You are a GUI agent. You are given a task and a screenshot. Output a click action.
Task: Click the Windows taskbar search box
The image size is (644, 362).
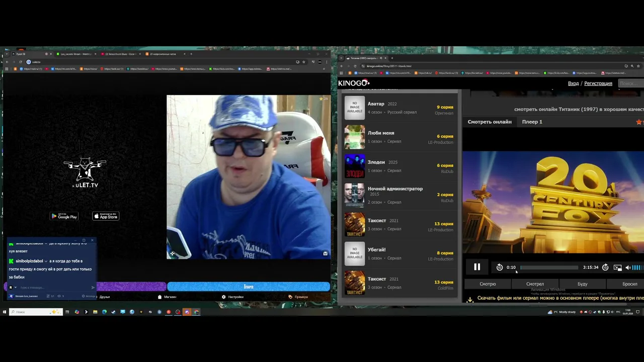(x=36, y=312)
